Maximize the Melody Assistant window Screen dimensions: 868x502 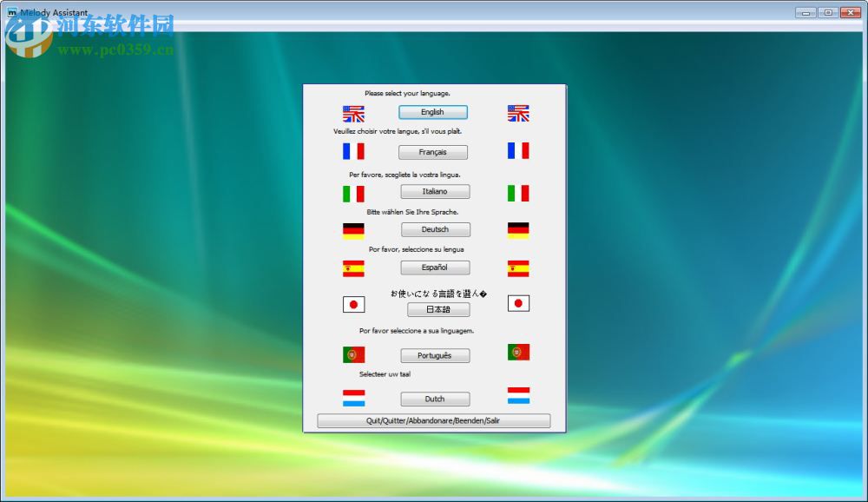coord(828,13)
